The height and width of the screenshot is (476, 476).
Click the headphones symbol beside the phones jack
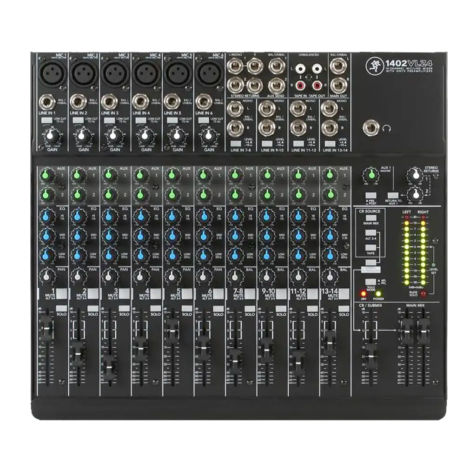pyautogui.click(x=386, y=129)
